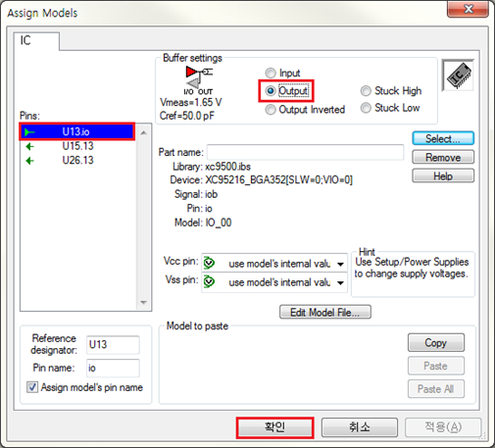The width and height of the screenshot is (495, 448).
Task: Click the I/O buffer symbol icon
Action: (198, 77)
